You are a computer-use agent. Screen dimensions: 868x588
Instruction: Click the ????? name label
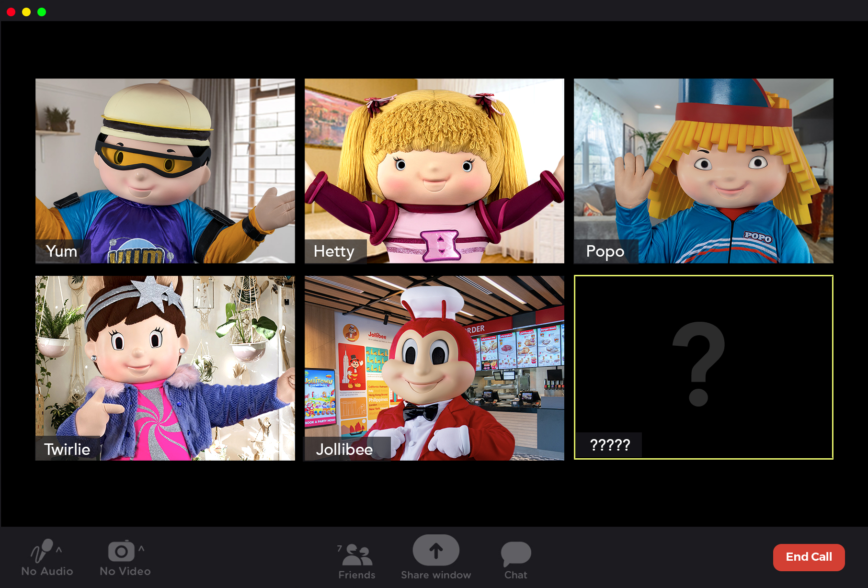tap(610, 445)
